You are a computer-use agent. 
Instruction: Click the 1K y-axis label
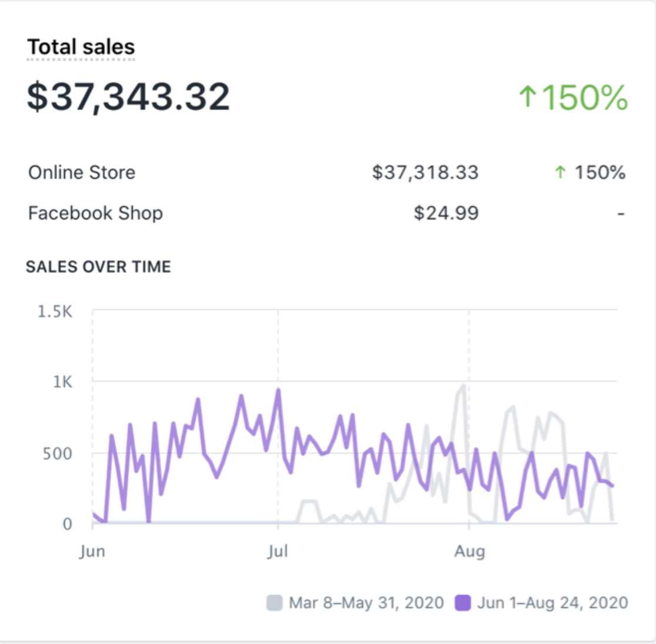pyautogui.click(x=62, y=382)
